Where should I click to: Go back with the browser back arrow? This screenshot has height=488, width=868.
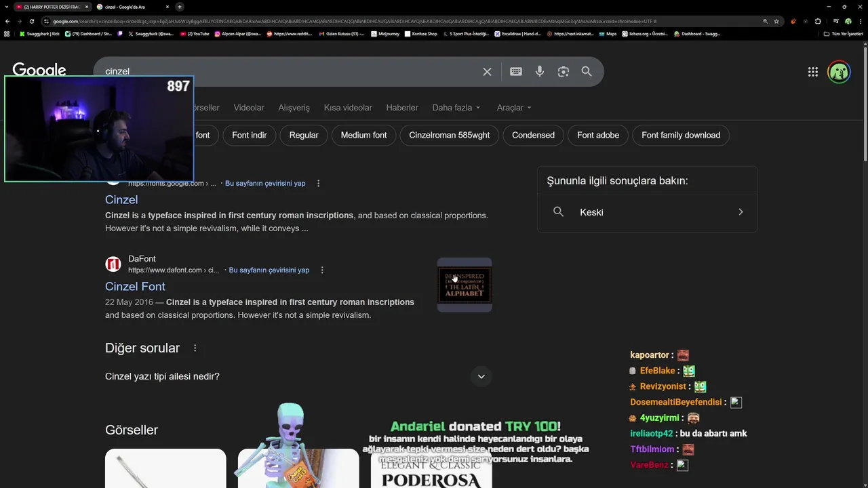(7, 21)
